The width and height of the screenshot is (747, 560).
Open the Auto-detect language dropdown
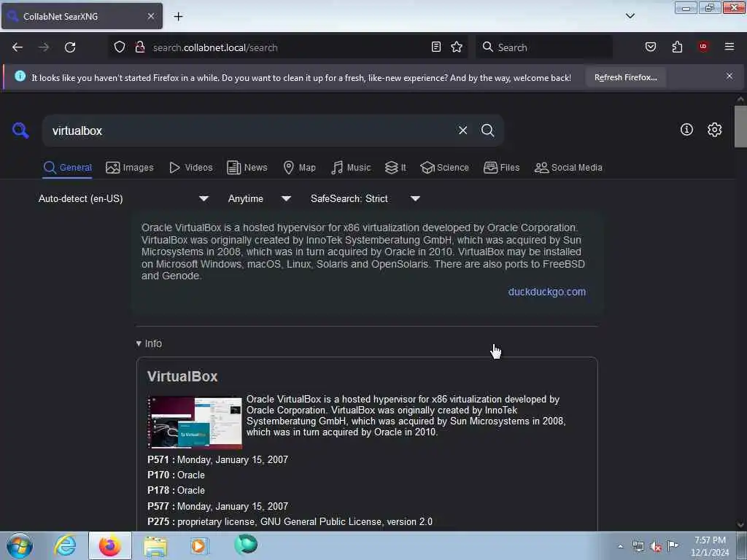tap(123, 198)
